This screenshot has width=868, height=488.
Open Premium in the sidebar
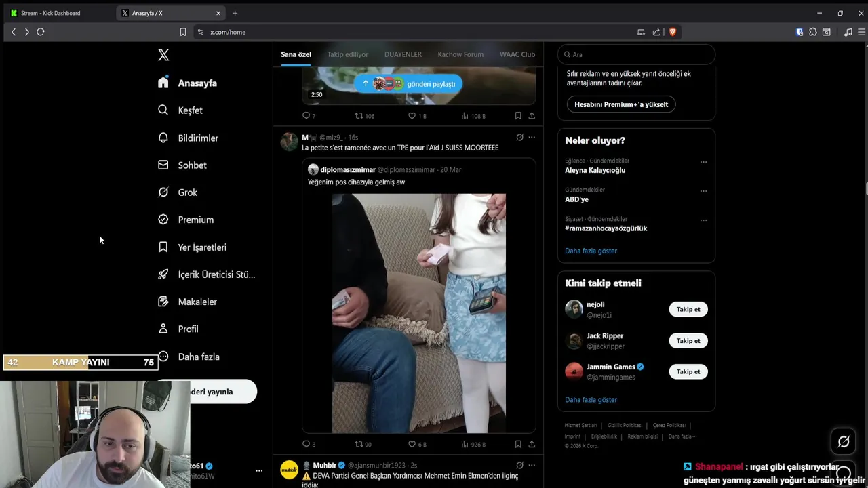pyautogui.click(x=186, y=220)
